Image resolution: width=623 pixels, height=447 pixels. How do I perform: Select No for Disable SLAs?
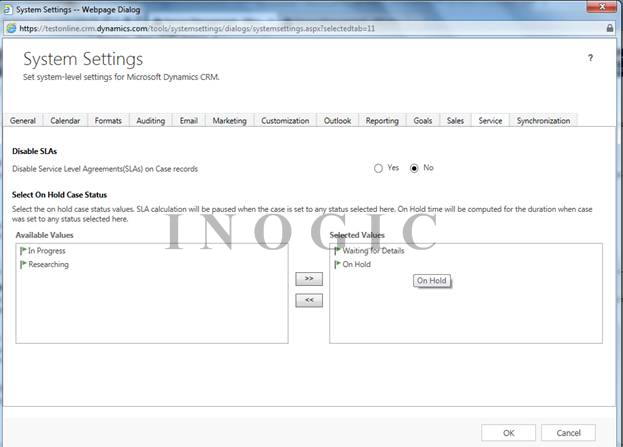[414, 168]
